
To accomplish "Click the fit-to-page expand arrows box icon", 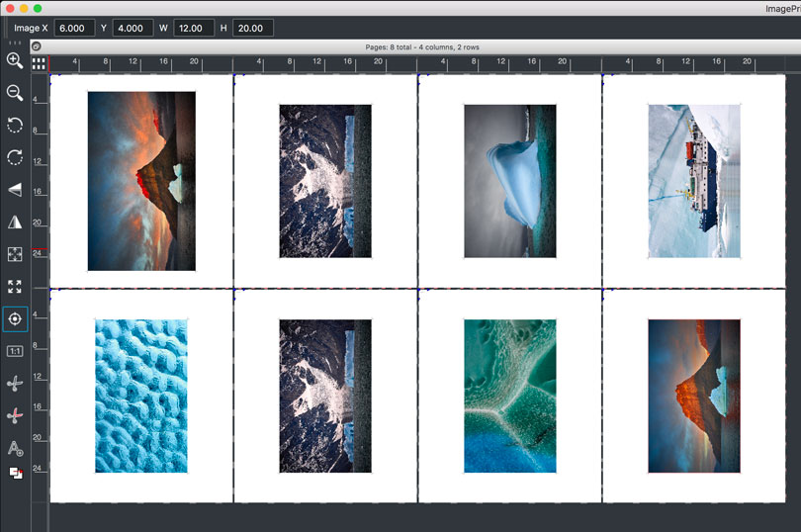I will tap(14, 254).
